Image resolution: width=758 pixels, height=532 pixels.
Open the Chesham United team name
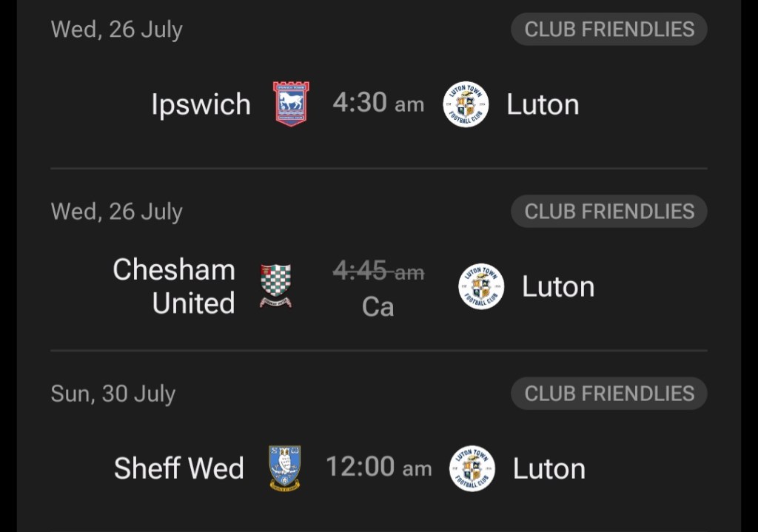tap(174, 286)
